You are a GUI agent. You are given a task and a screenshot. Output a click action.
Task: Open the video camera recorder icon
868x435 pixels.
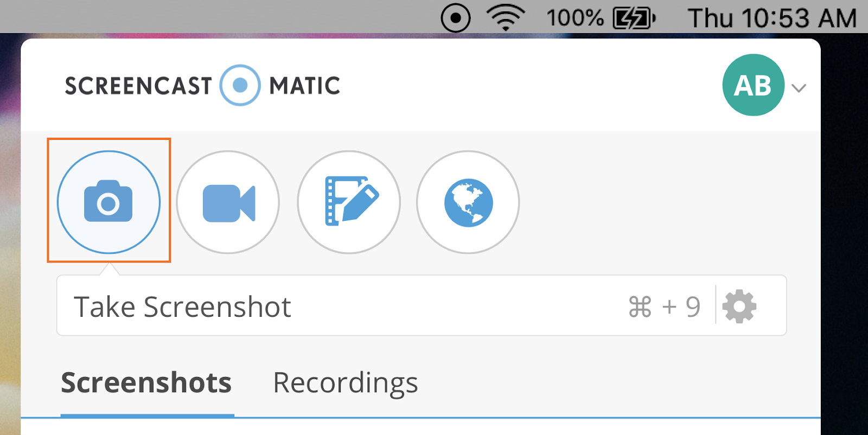pyautogui.click(x=228, y=202)
